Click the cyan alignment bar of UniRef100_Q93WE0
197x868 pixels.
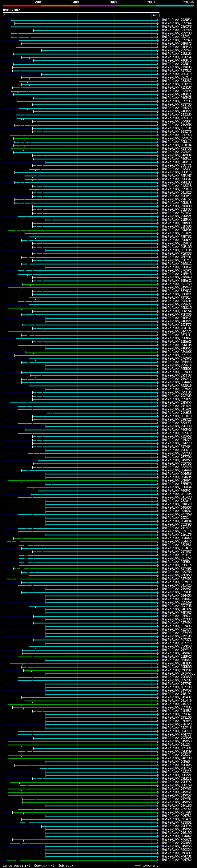tap(85, 20)
